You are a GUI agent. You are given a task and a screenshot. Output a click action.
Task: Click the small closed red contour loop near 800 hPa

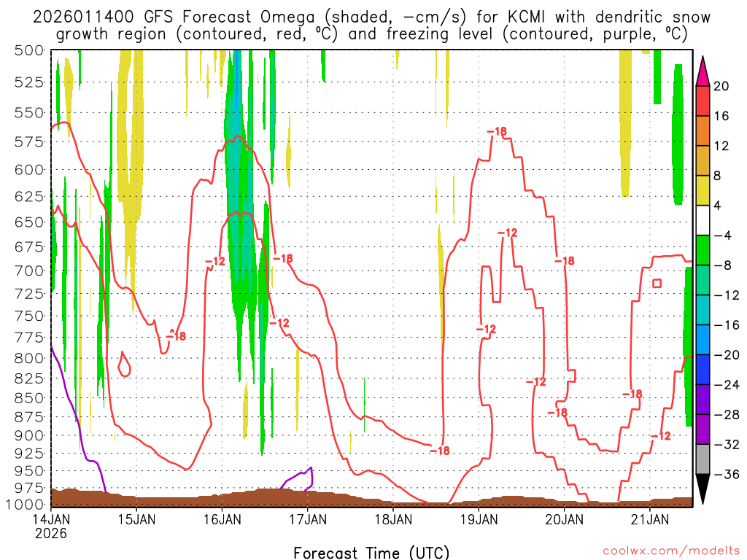tap(124, 365)
